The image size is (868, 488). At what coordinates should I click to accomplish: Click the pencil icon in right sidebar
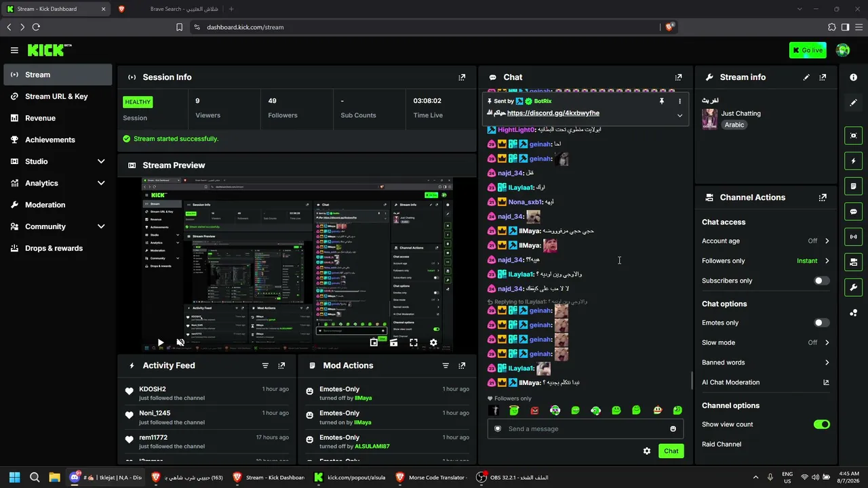click(x=853, y=102)
